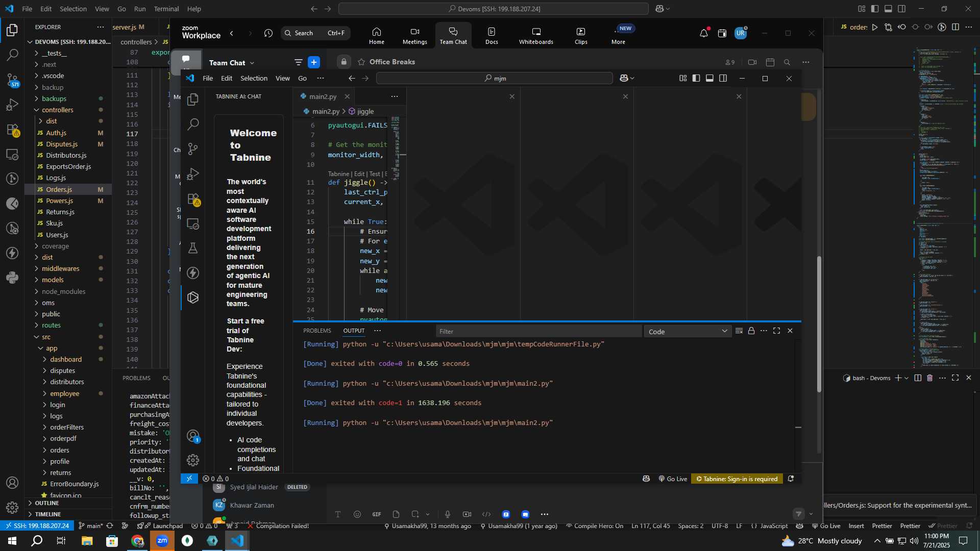
Task: Toggle panel in Devoms window title bar
Action: tap(888, 9)
